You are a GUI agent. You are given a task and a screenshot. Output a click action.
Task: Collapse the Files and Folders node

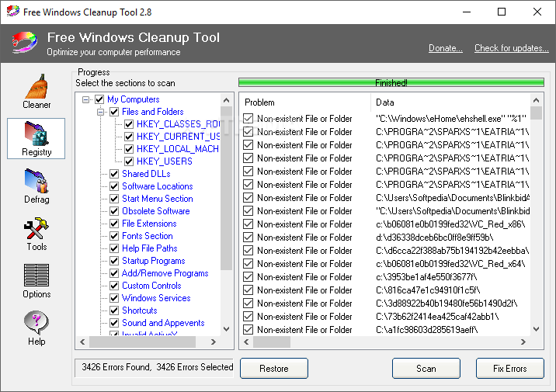[x=101, y=112]
